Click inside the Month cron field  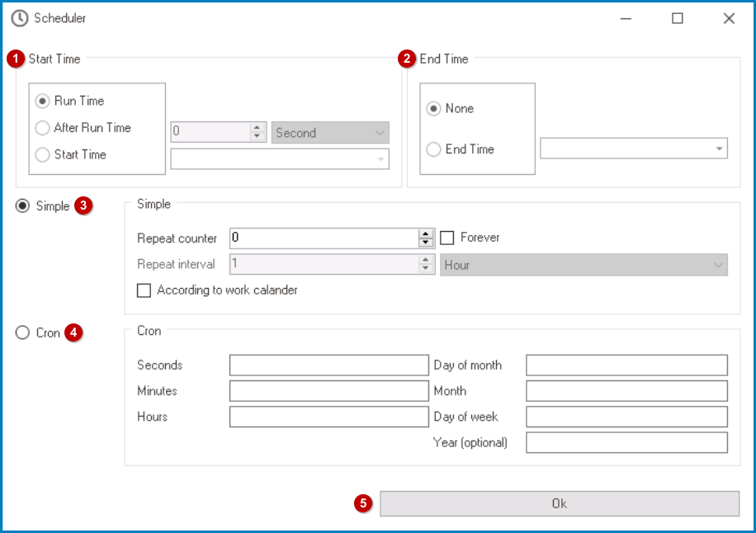[626, 390]
